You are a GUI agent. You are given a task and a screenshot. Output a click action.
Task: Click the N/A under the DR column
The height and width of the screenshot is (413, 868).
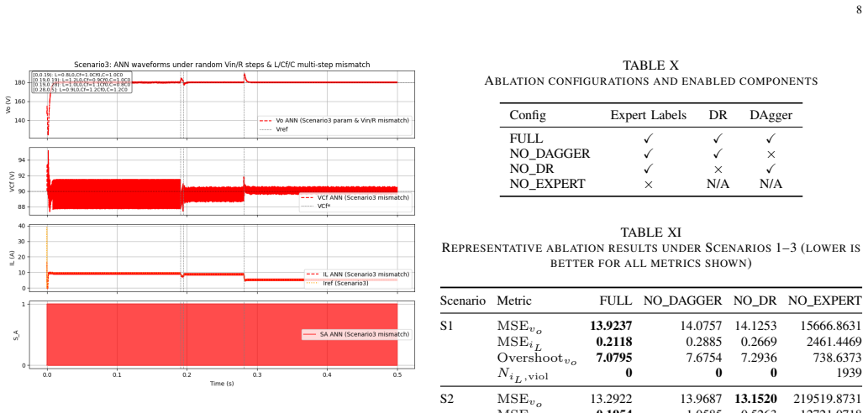(x=718, y=184)
